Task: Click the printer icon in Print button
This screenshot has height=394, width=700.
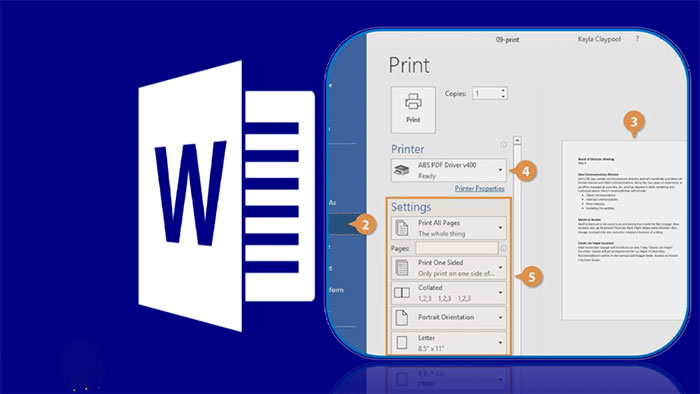Action: point(413,102)
